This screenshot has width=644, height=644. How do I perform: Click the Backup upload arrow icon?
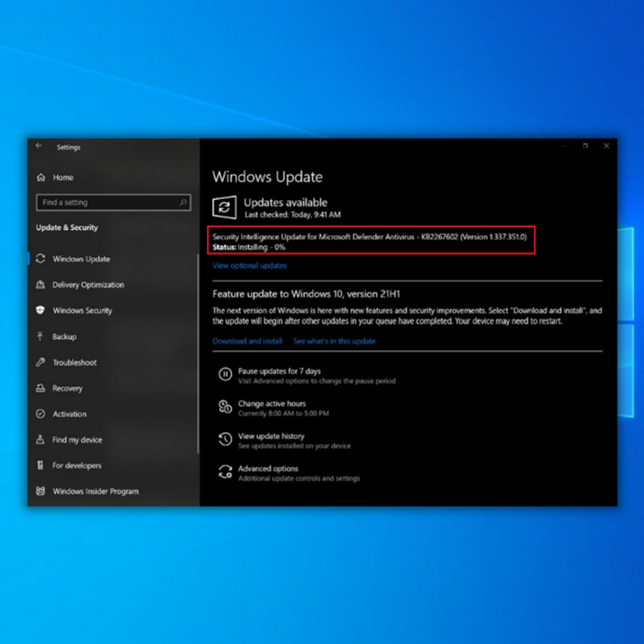(40, 337)
